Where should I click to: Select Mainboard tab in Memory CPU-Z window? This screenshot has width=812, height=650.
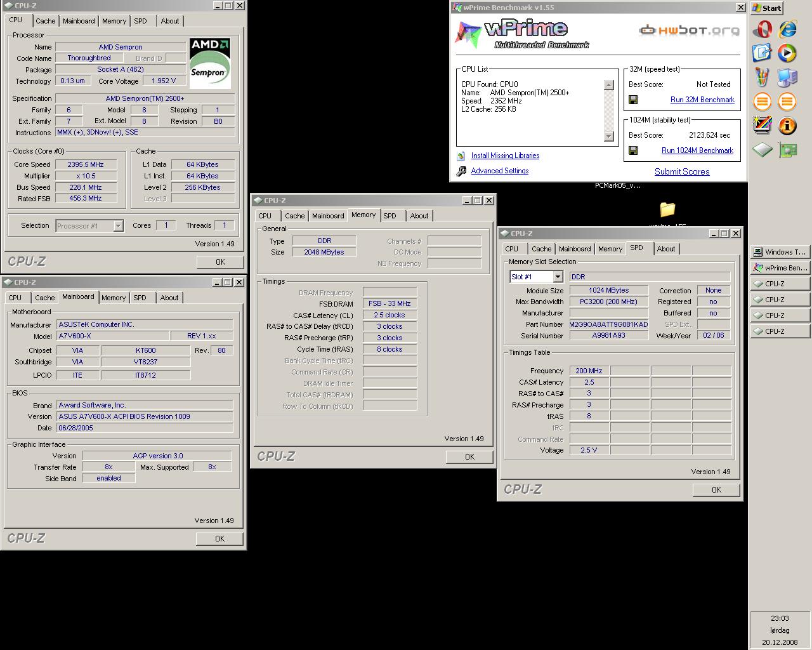[328, 216]
